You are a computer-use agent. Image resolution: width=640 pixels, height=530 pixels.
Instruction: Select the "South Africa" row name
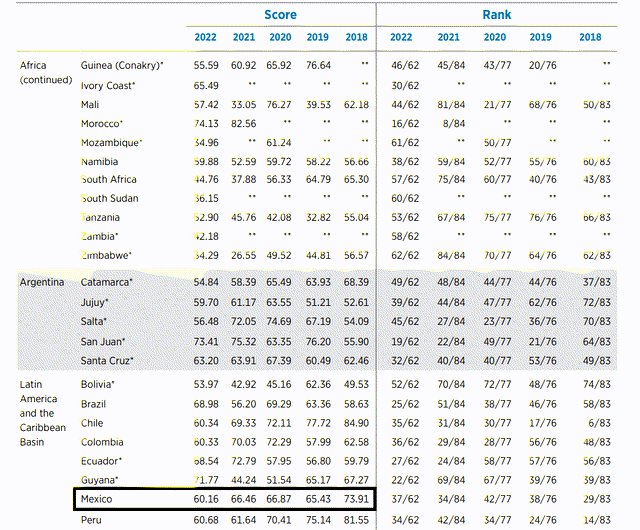[x=109, y=179]
